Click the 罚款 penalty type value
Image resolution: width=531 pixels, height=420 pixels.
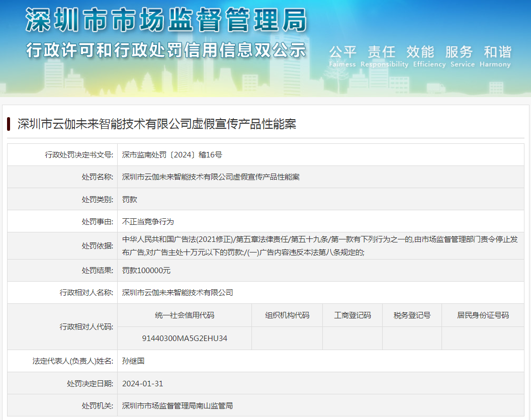click(129, 200)
